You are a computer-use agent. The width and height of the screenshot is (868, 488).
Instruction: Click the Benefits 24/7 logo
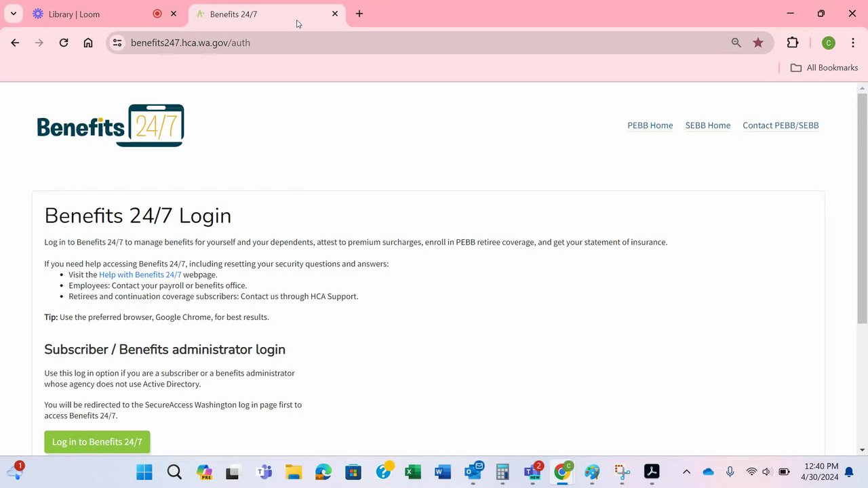click(x=111, y=125)
